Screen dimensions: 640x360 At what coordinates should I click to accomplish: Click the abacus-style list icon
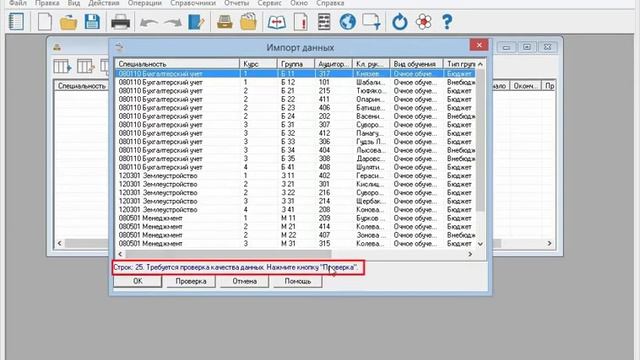click(324, 22)
